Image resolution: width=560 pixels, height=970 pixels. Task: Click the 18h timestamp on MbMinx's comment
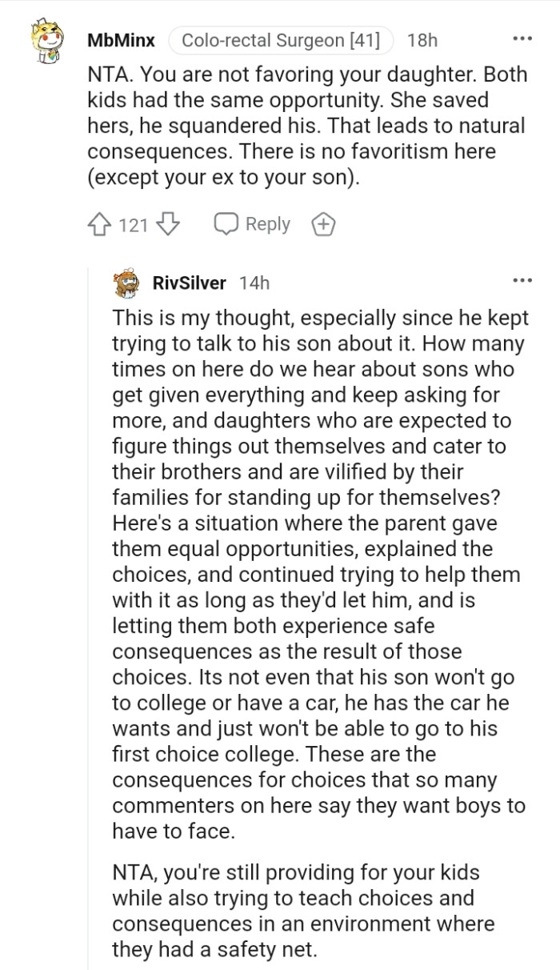click(422, 40)
